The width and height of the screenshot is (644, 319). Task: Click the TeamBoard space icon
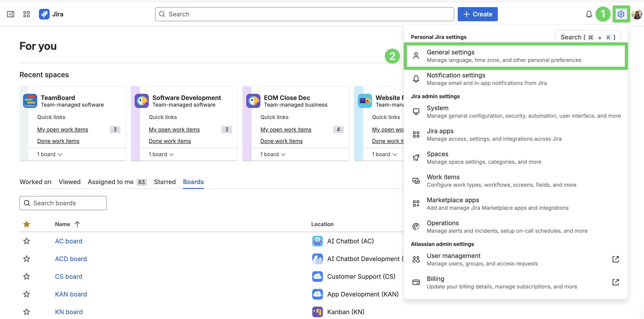30,101
